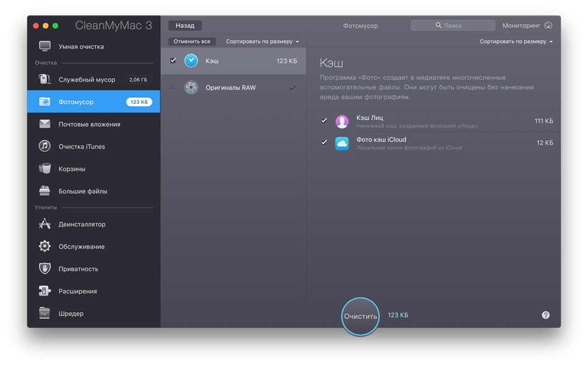
Task: Select Приватность utility
Action: 93,269
